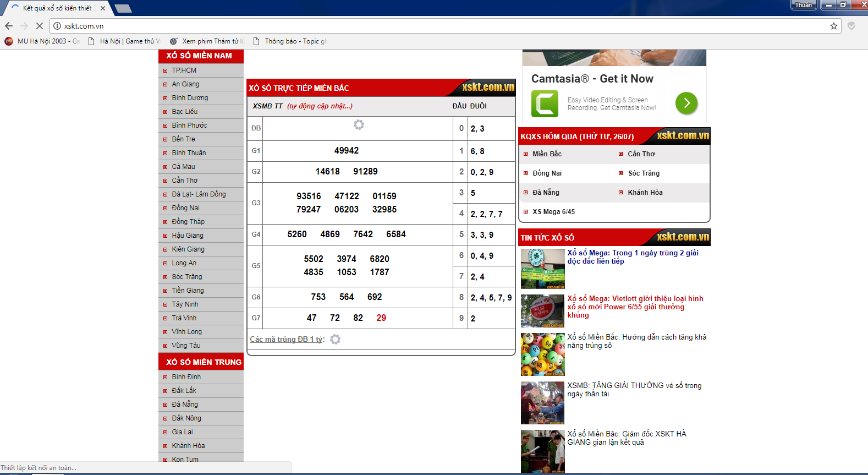Open the Các mã trúng ĐB 1 tỷ link
Viewport: 868px width, 475px height.
click(x=287, y=340)
